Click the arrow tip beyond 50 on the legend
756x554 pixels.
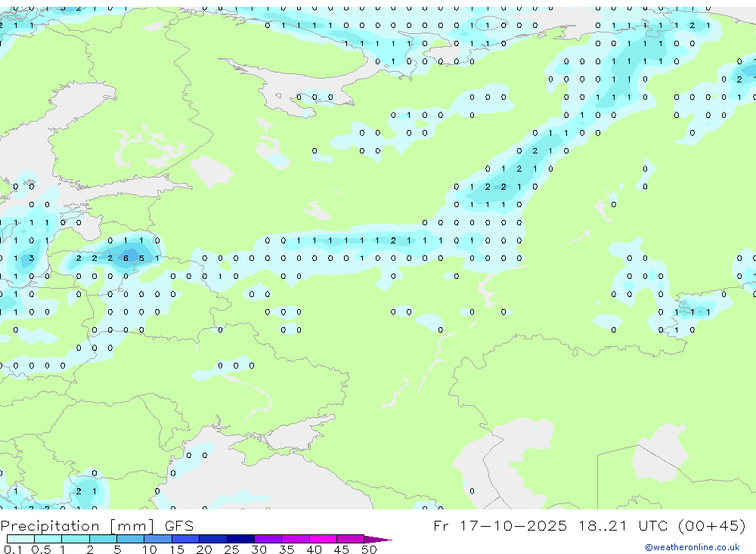pyautogui.click(x=379, y=540)
